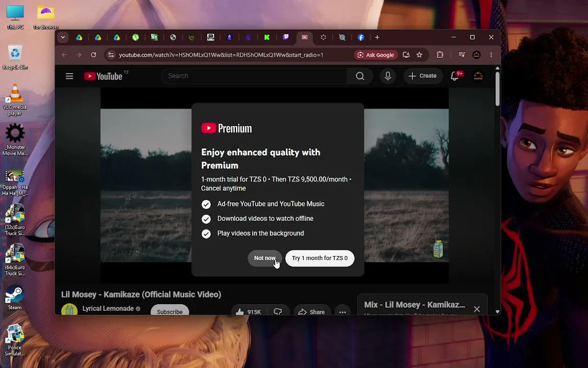Open the YouTube notifications bell
This screenshot has width=588, height=368.
point(455,76)
